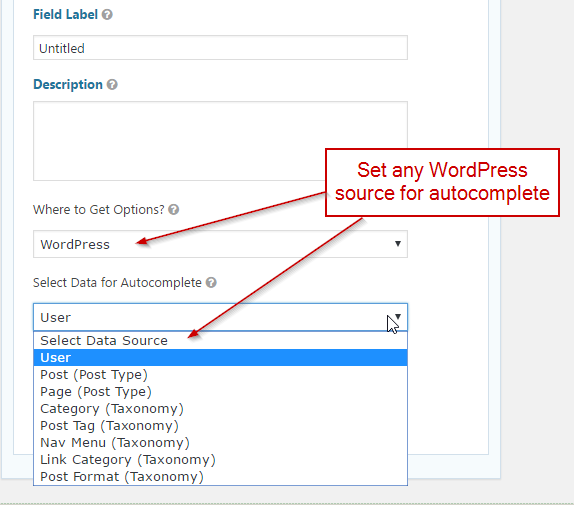The height and width of the screenshot is (505, 574).
Task: Click the red autocomplete annotation callout box
Action: 442,182
